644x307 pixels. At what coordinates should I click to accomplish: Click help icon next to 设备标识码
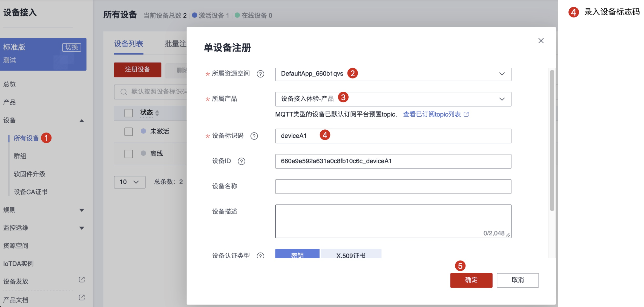(x=254, y=136)
